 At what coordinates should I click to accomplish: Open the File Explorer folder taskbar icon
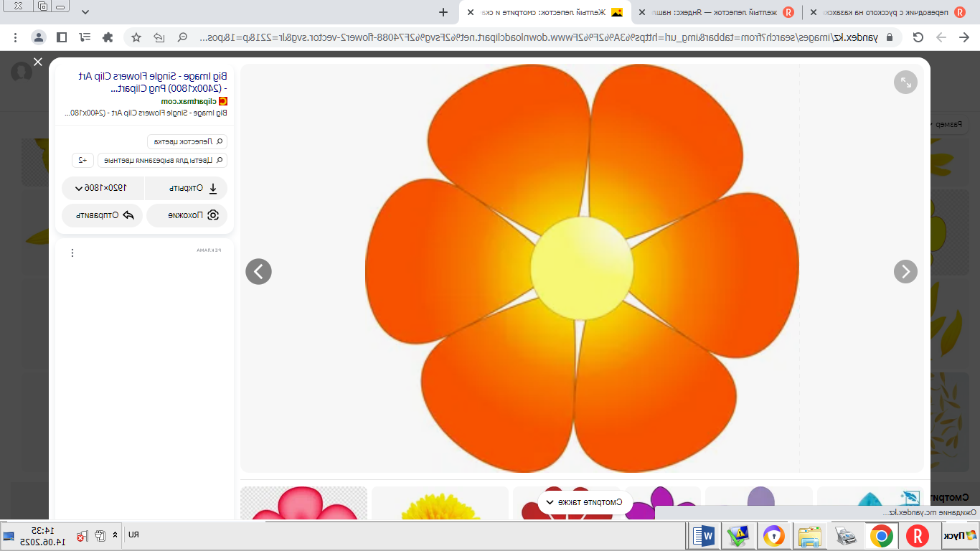click(809, 536)
